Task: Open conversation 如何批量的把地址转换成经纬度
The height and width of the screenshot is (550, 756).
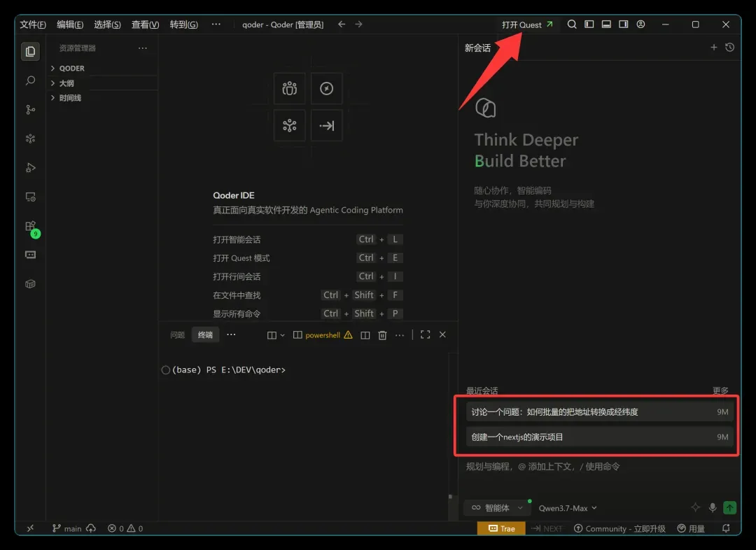Action: click(599, 411)
